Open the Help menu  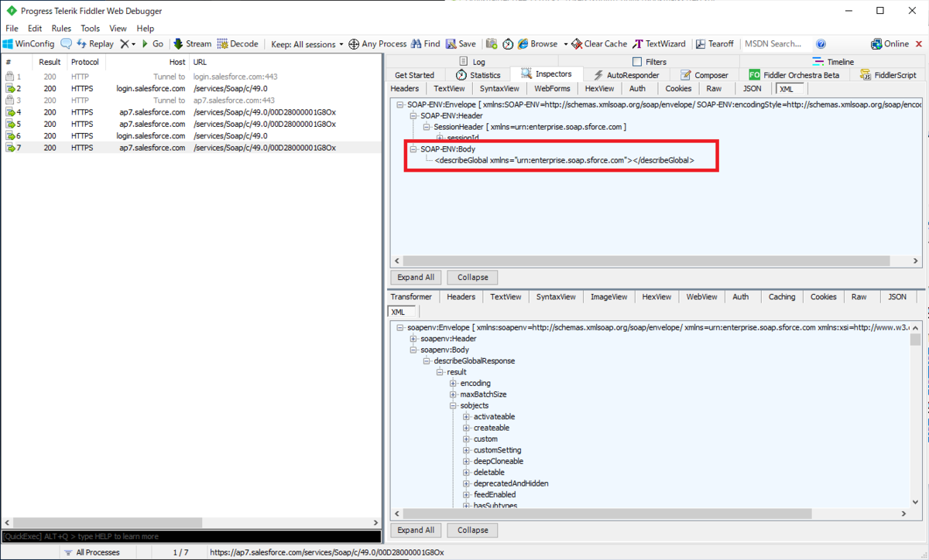coord(146,29)
